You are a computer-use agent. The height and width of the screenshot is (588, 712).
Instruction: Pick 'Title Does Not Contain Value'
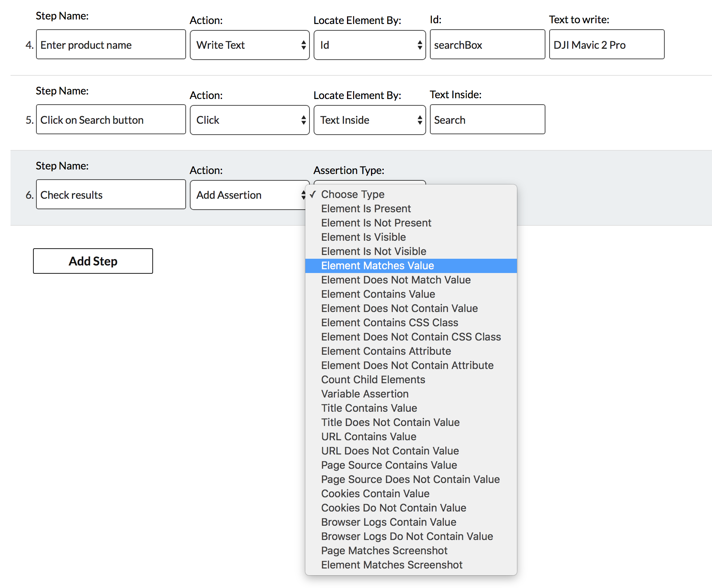click(x=411, y=422)
